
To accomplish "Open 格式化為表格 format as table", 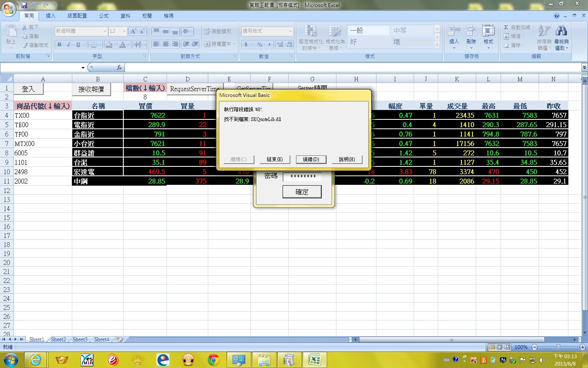I will [335, 38].
